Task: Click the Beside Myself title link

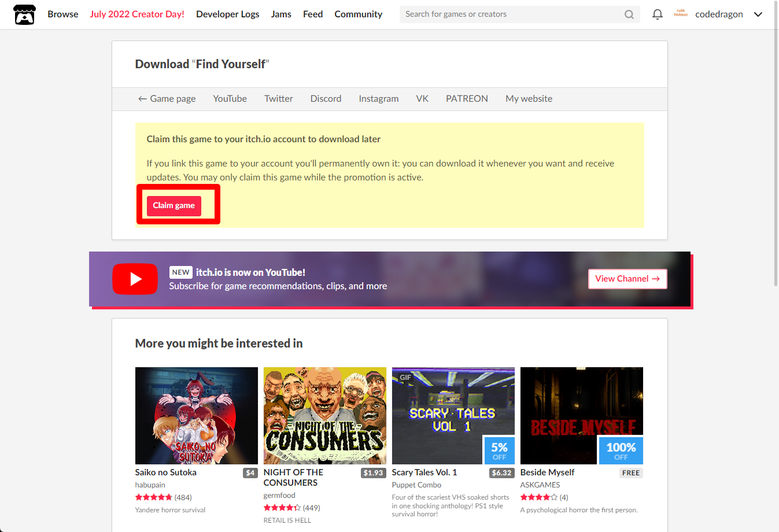Action: tap(547, 472)
